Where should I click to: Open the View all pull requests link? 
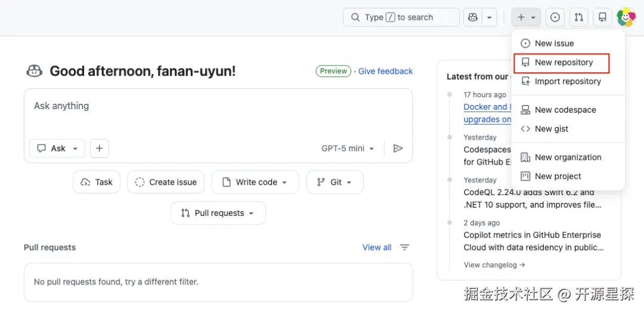pos(377,248)
